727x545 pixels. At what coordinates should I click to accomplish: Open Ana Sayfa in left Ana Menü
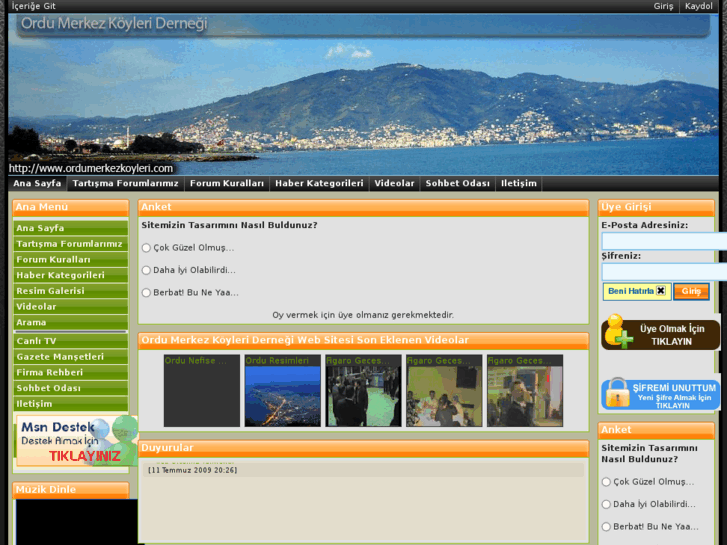coord(71,228)
